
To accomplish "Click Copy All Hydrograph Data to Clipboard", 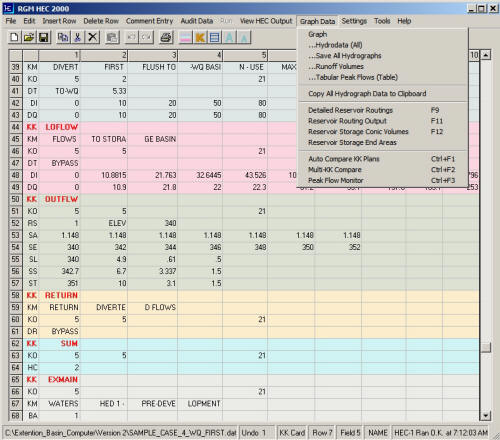I will click(367, 94).
